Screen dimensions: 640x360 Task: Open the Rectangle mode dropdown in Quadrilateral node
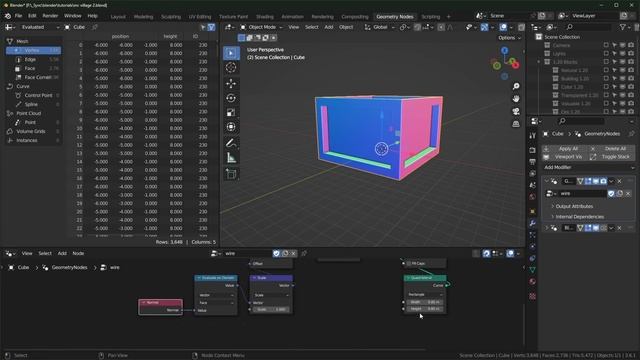click(424, 294)
